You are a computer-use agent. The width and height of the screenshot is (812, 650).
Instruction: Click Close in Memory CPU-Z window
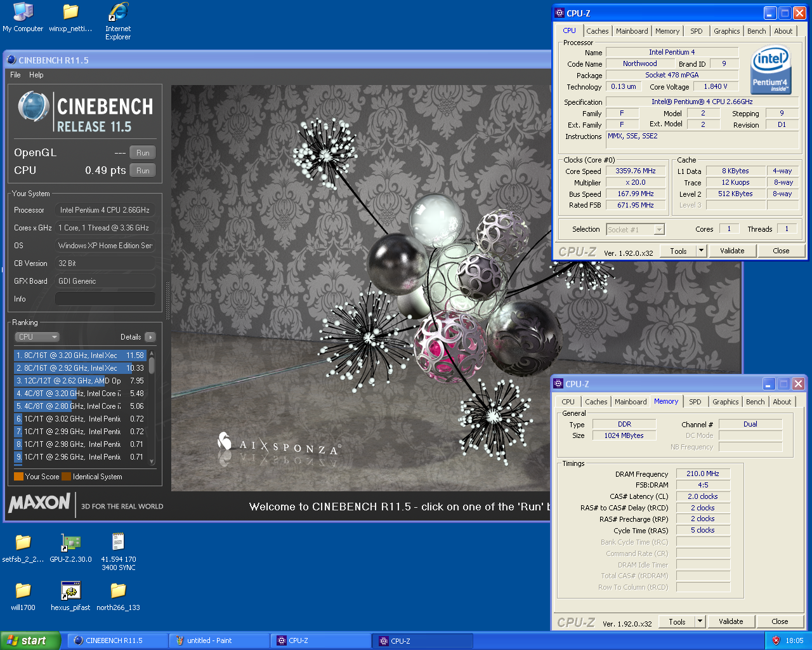point(780,621)
